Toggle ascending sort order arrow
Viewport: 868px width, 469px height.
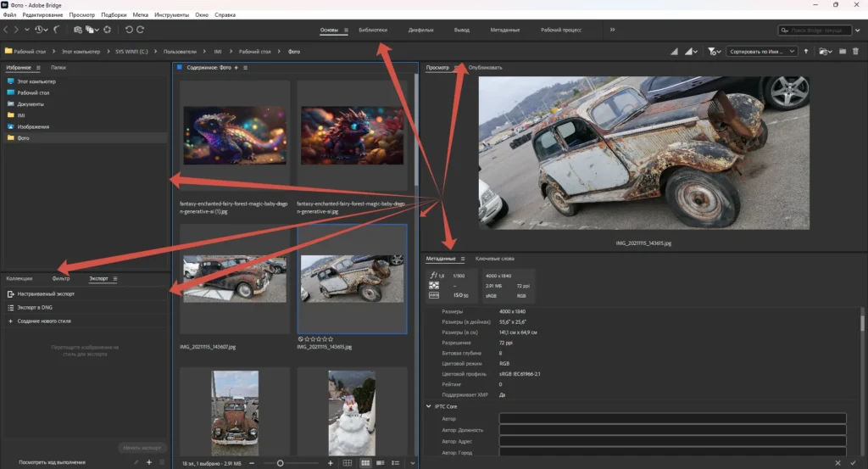point(806,52)
